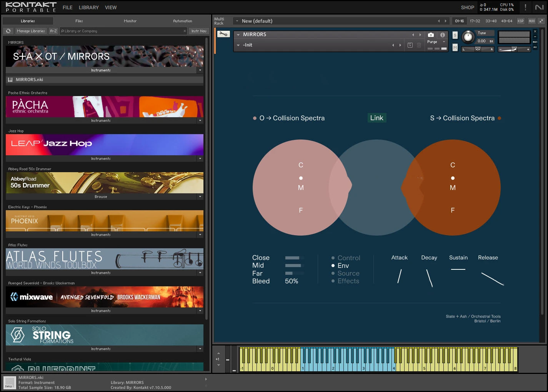Image resolution: width=548 pixels, height=392 pixels.
Task: Select the wrench edit icon on MIRRORS instrument
Action: [x=223, y=34]
